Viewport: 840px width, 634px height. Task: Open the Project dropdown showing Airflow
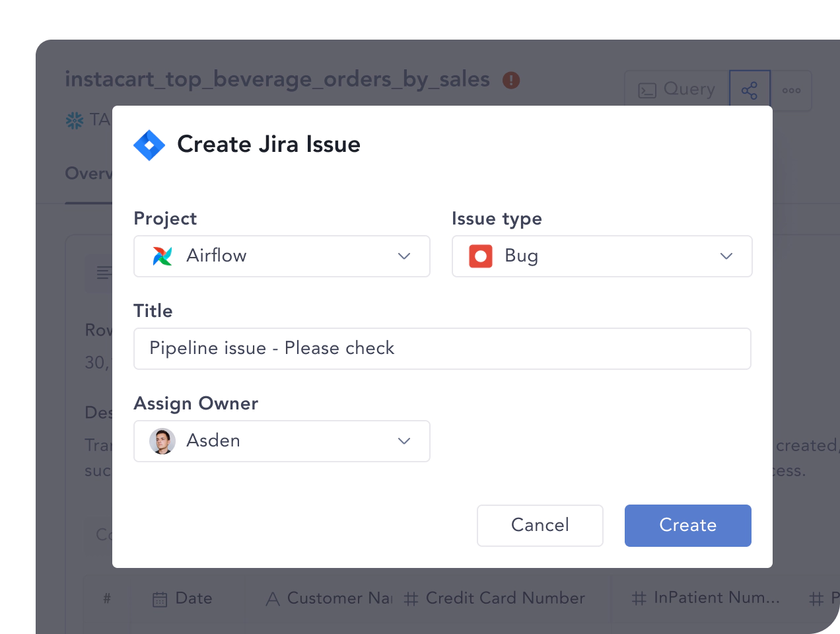coord(282,256)
